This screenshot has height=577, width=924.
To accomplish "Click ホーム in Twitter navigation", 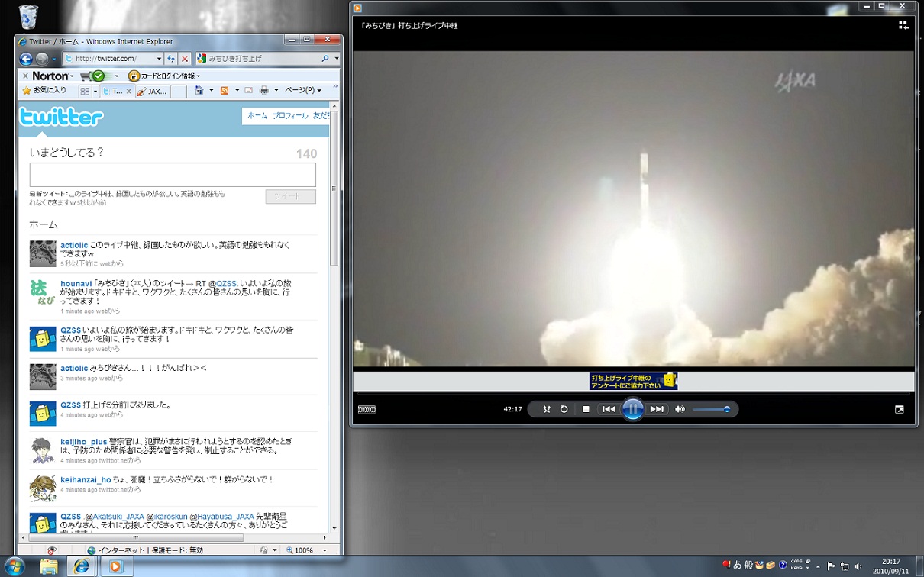I will pyautogui.click(x=257, y=116).
